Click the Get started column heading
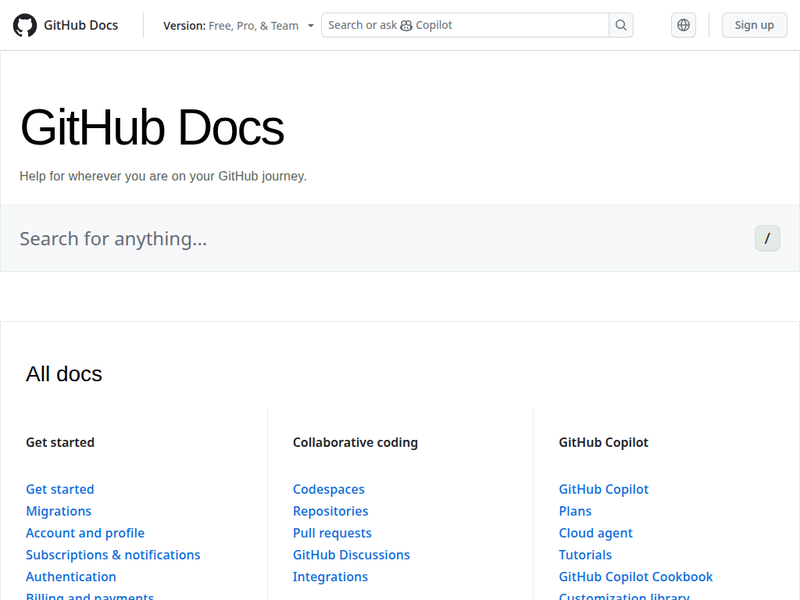 pyautogui.click(x=60, y=442)
